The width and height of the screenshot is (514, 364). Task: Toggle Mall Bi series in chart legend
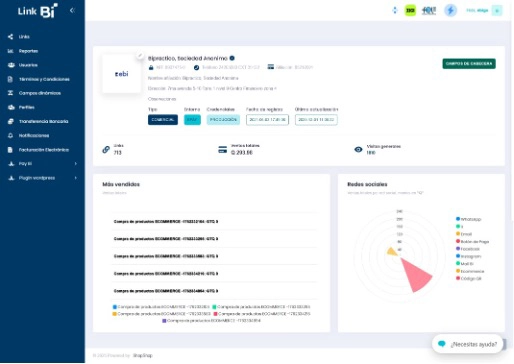coord(465,264)
